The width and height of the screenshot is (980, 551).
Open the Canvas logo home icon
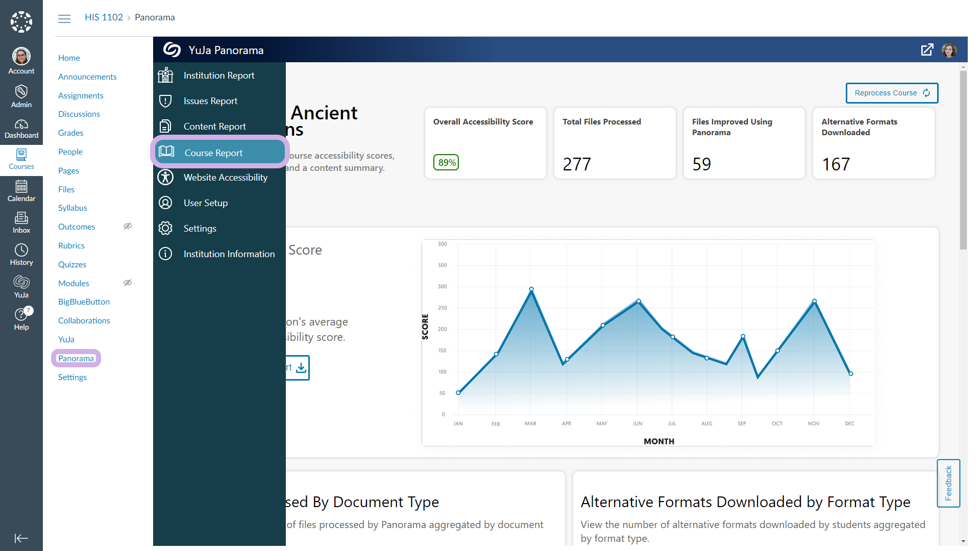click(21, 22)
